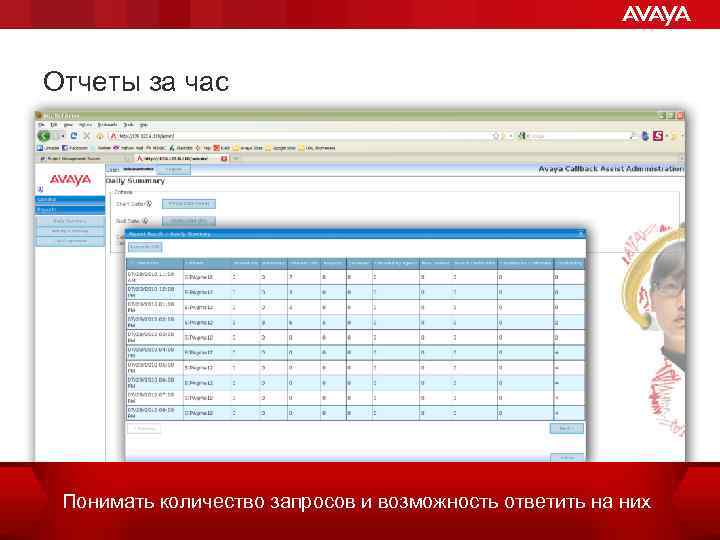Click the Previous button under the table
This screenshot has height=540, width=720.
[x=145, y=428]
